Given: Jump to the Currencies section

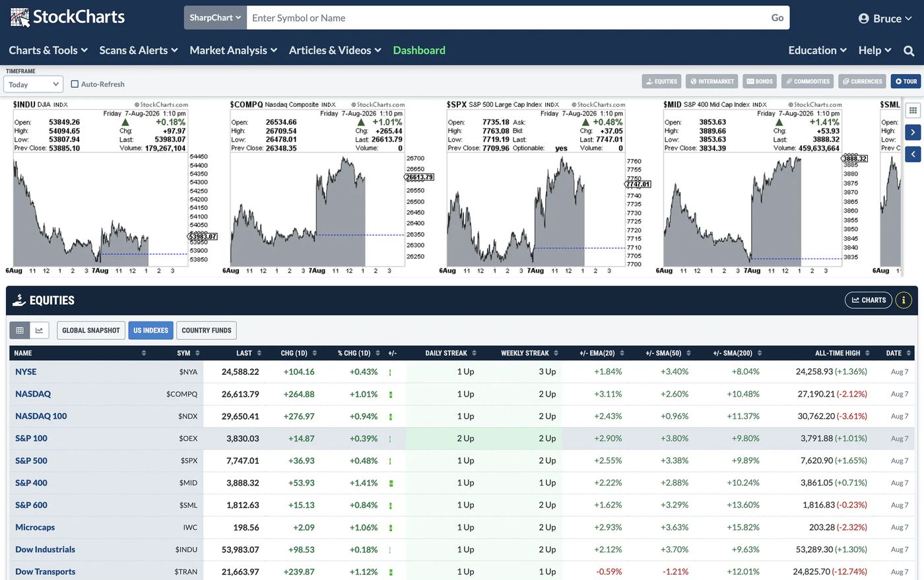Looking at the screenshot, I should click(x=863, y=81).
